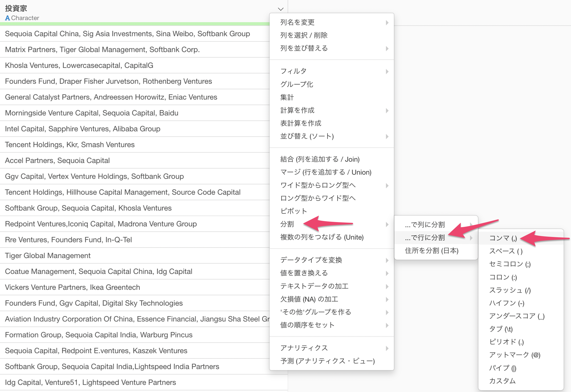Expand 値を置き換える submenu
Viewport: 571px width, 392px height.
coord(332,273)
